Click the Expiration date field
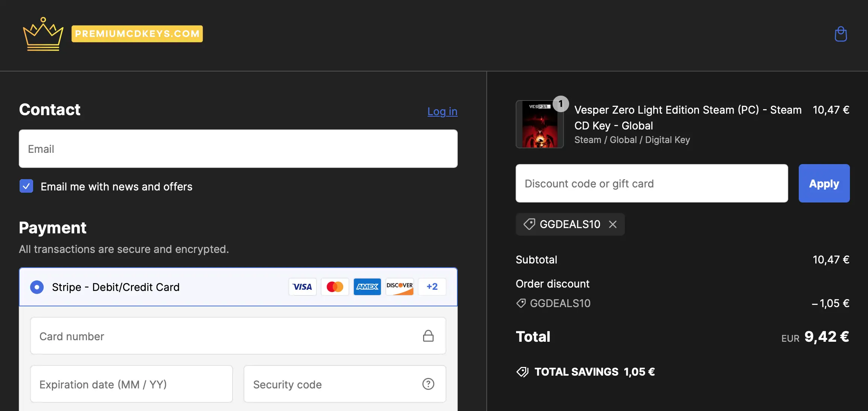Viewport: 868px width, 411px height. click(131, 384)
